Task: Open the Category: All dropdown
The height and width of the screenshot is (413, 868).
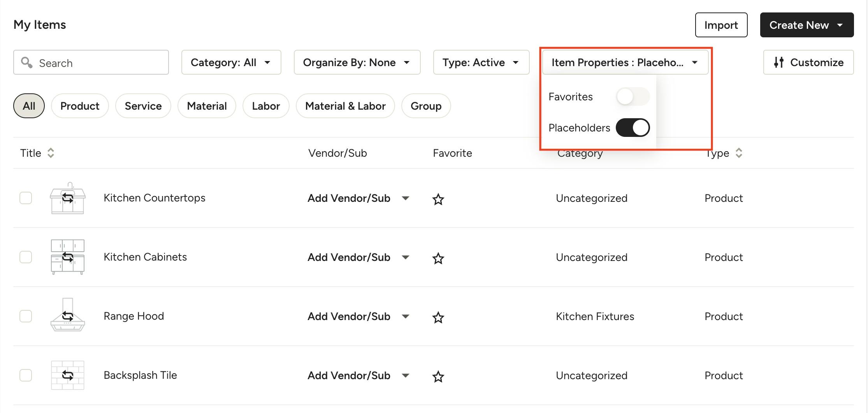Action: point(231,62)
